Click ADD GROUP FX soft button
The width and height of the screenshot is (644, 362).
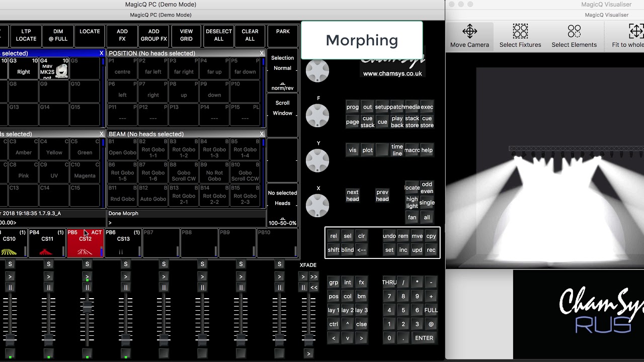coord(154,35)
